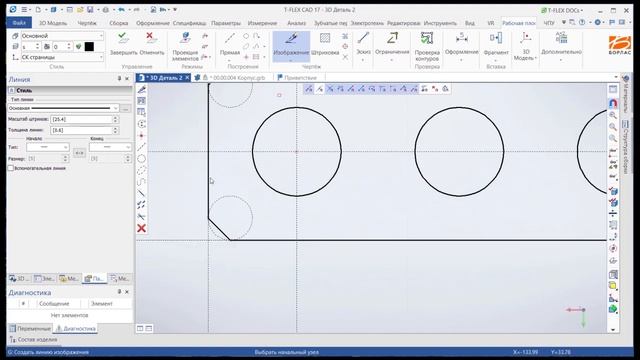This screenshot has height=360, width=640.
Task: Collapse the Стиль section header
Action: [12, 90]
